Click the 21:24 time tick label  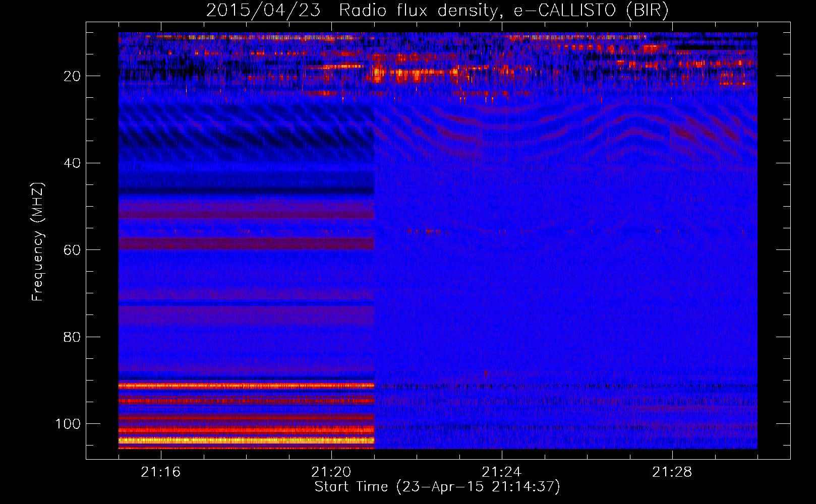pos(501,472)
